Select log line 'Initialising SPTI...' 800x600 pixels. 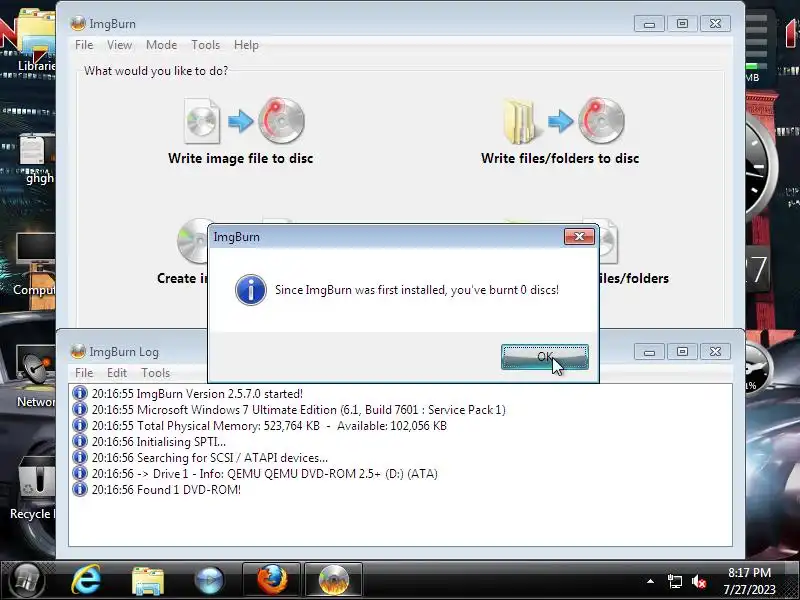click(x=159, y=441)
